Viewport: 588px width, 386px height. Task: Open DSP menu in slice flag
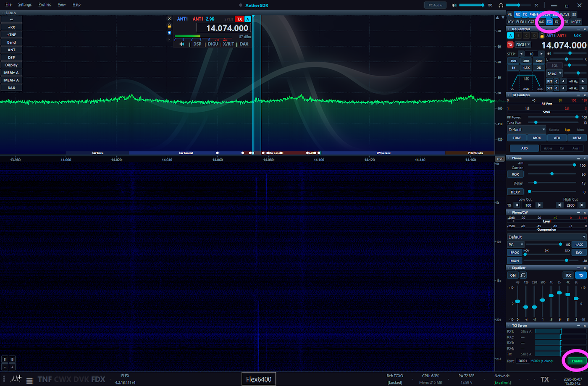(x=197, y=44)
